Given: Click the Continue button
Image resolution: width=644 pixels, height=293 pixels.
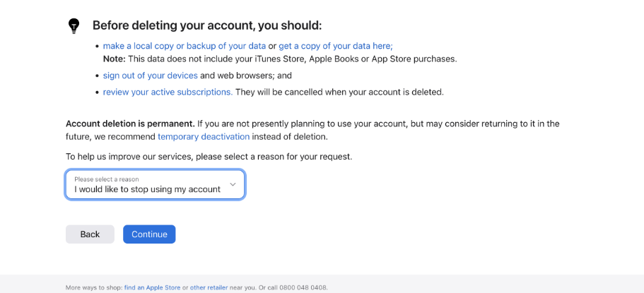Looking at the screenshot, I should click(149, 234).
